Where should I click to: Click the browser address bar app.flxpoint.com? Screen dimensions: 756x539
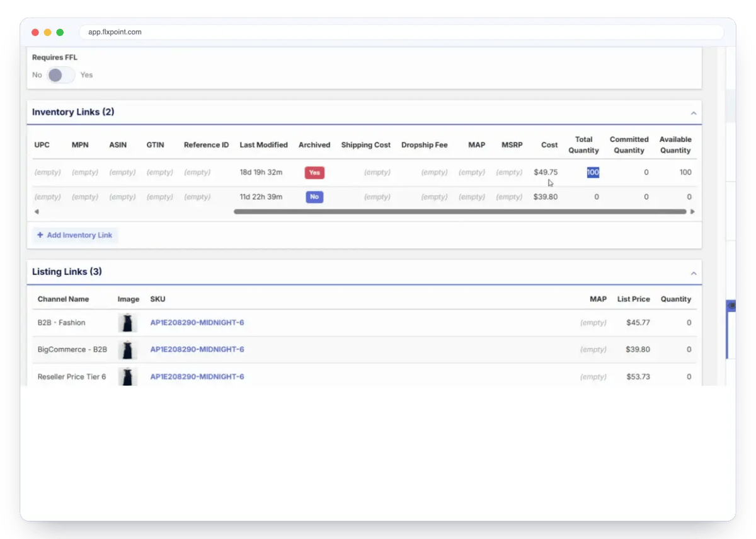(401, 32)
